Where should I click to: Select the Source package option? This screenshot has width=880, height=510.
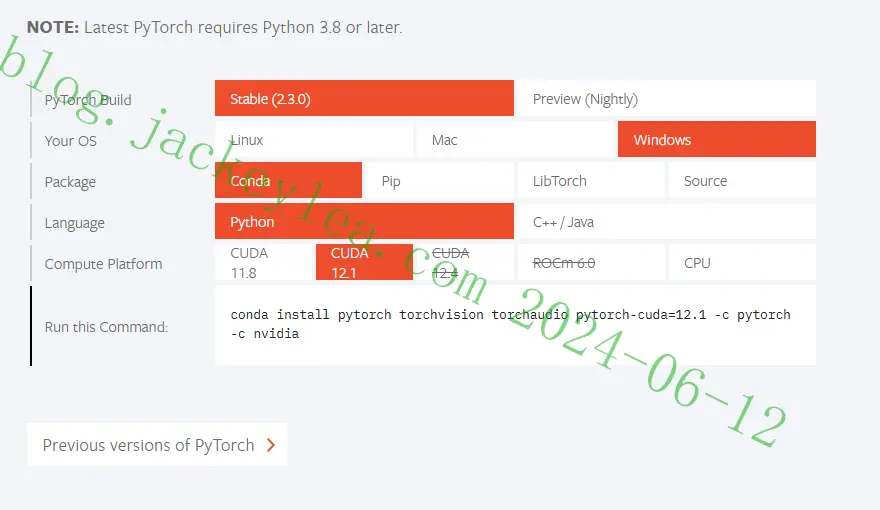(x=742, y=180)
